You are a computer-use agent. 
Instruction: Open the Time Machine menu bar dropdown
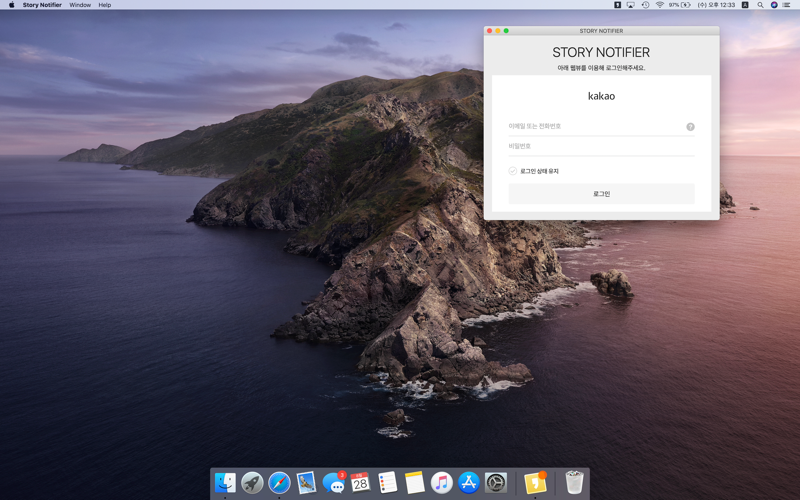645,5
